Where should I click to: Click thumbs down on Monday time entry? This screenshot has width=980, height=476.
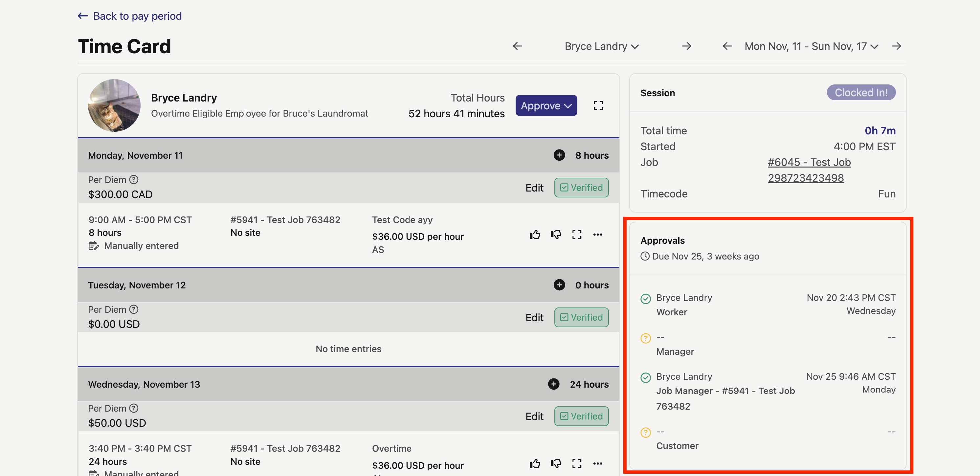click(555, 235)
